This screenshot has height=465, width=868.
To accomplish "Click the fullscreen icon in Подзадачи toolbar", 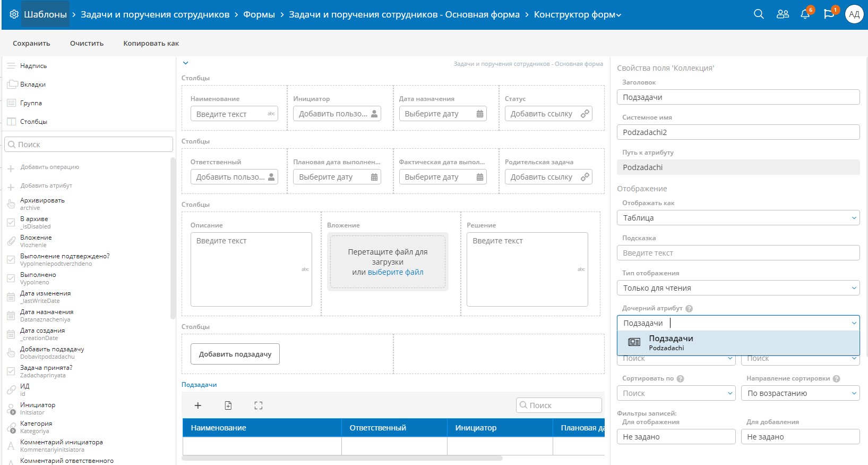I will (x=259, y=405).
